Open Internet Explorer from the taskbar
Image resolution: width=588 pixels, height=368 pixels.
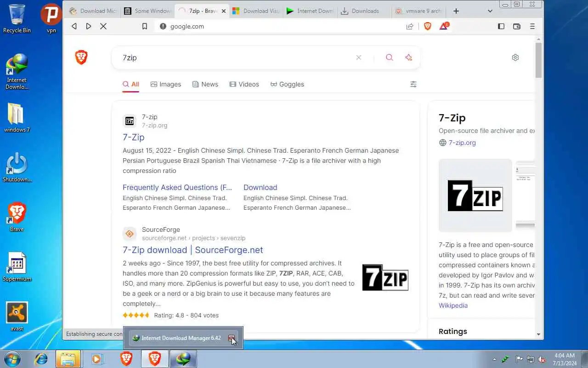pos(41,359)
